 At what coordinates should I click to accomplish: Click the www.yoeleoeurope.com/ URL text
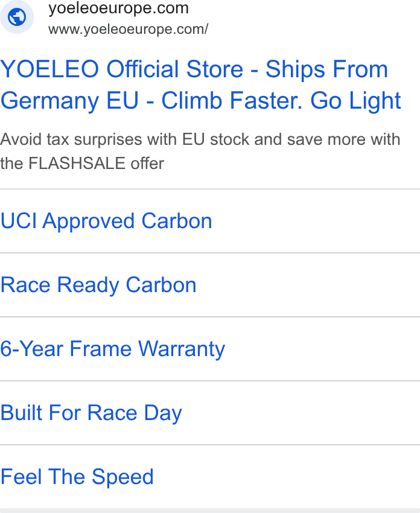pyautogui.click(x=128, y=30)
